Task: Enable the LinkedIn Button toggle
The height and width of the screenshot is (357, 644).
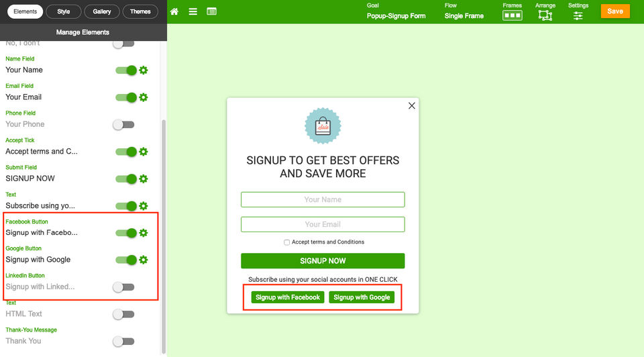Action: click(123, 287)
